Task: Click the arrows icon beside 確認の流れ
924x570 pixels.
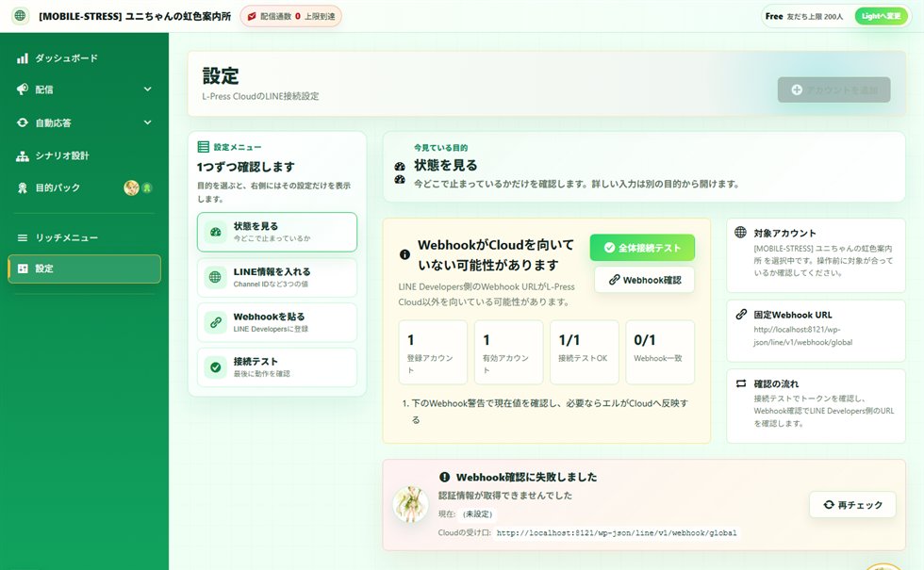Action: click(x=741, y=383)
